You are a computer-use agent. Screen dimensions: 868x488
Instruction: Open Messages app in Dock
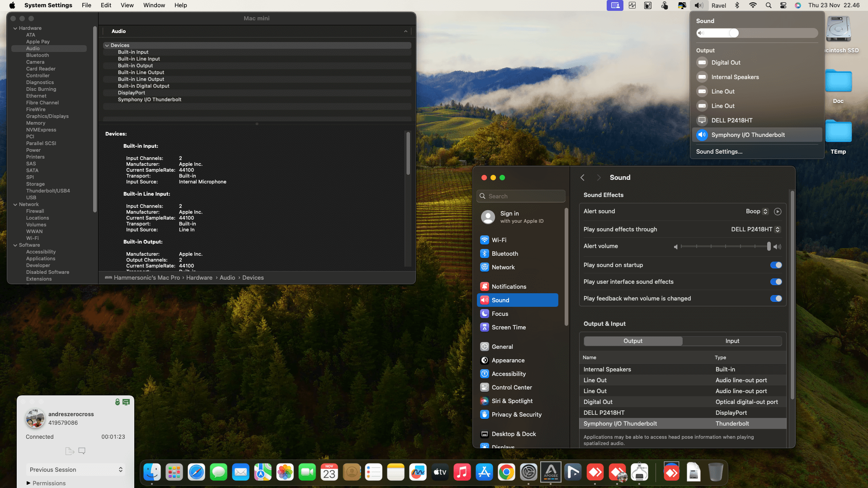click(x=218, y=473)
